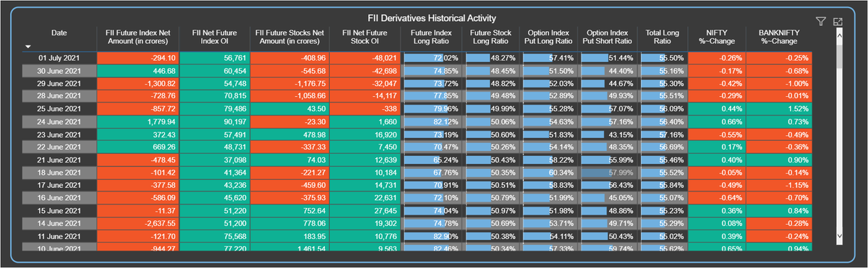868x268 pixels.
Task: Click the -48,021 Stock OI cell
Action: [365, 58]
